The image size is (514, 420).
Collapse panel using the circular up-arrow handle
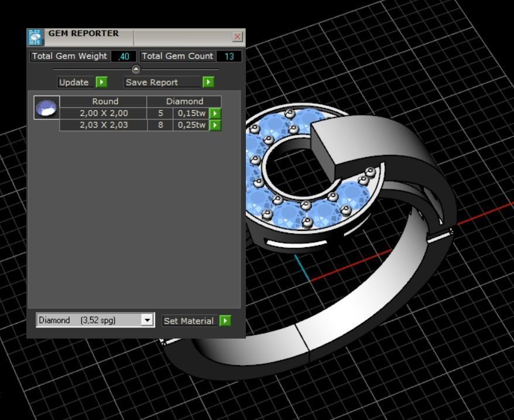pyautogui.click(x=136, y=69)
